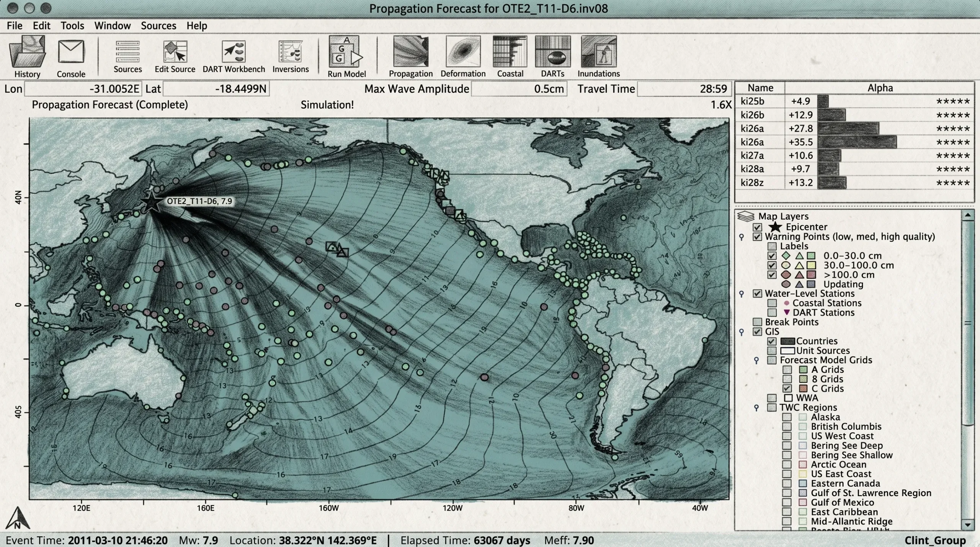Viewport: 980px width, 547px height.
Task: Click the black star icon beside Epicenter layer
Action: [775, 227]
